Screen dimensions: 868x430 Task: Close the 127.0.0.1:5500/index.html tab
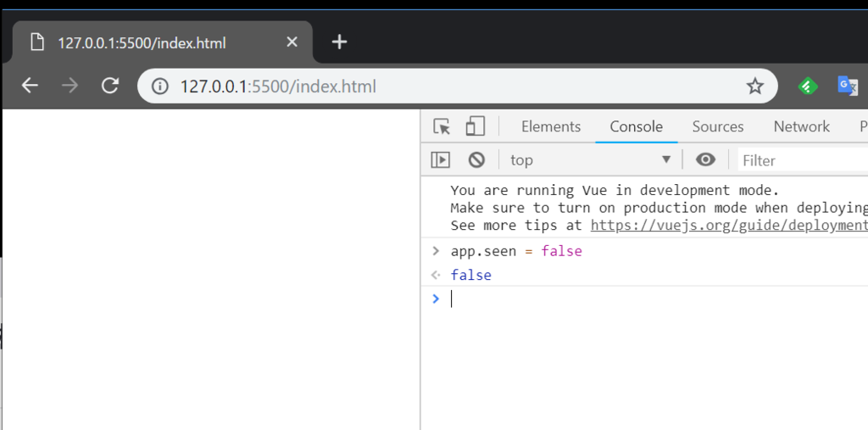click(292, 42)
